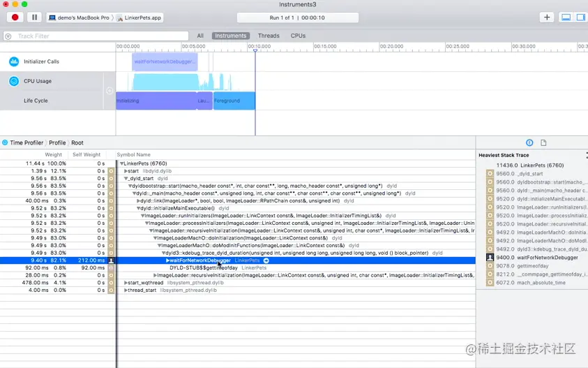
Task: Sort by the Self Weight column header
Action: pos(86,155)
